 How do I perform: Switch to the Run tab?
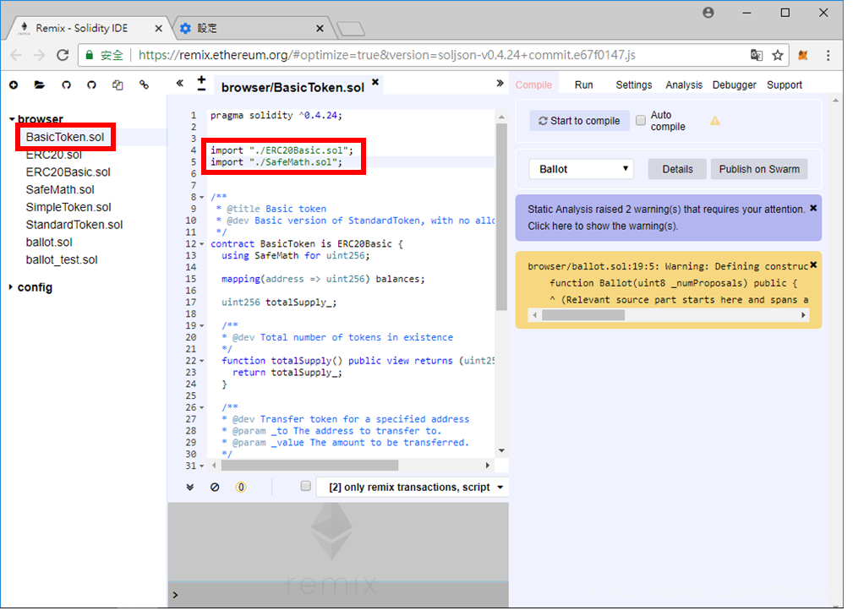click(583, 84)
